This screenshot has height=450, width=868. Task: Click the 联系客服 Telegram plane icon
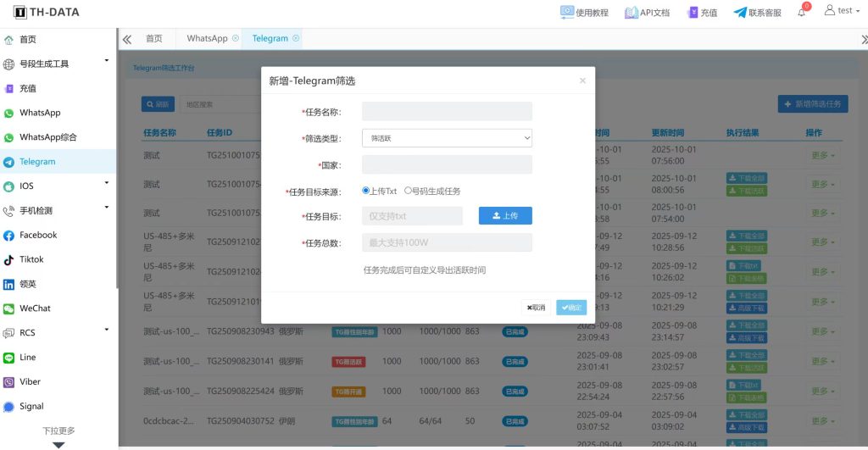pos(740,12)
